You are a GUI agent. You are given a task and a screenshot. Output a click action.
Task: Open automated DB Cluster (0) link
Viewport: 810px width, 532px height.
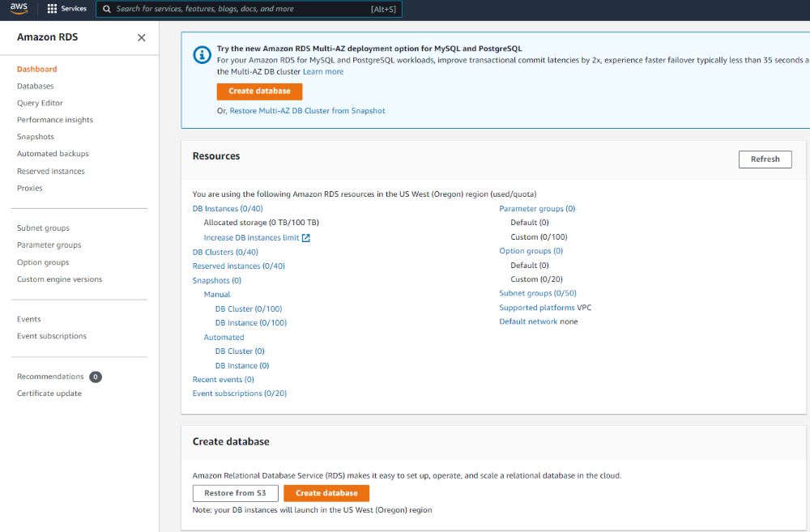pyautogui.click(x=240, y=351)
